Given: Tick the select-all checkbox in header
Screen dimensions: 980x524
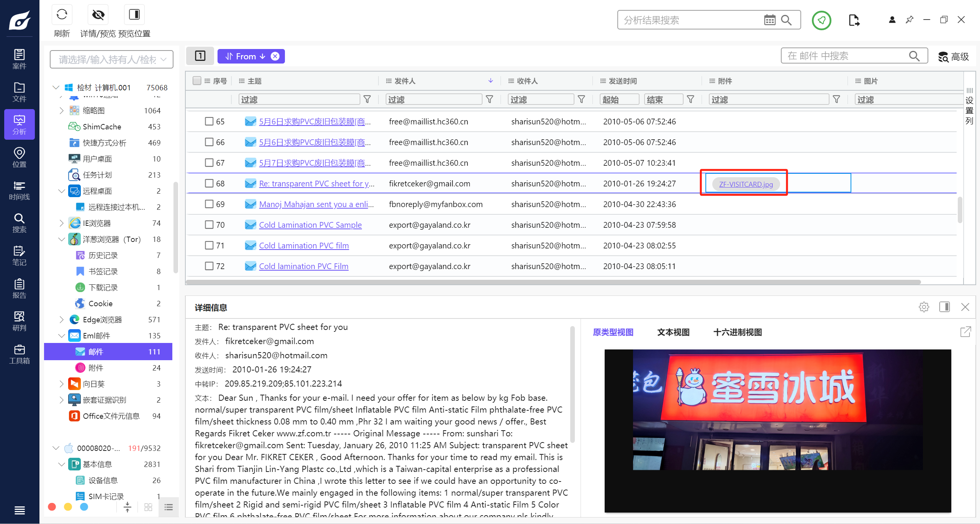Looking at the screenshot, I should point(197,81).
